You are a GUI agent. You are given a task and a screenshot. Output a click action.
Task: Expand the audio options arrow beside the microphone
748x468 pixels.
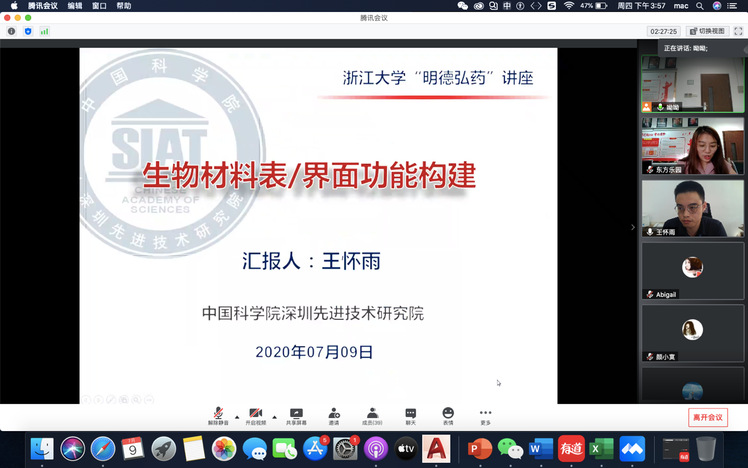click(x=237, y=417)
